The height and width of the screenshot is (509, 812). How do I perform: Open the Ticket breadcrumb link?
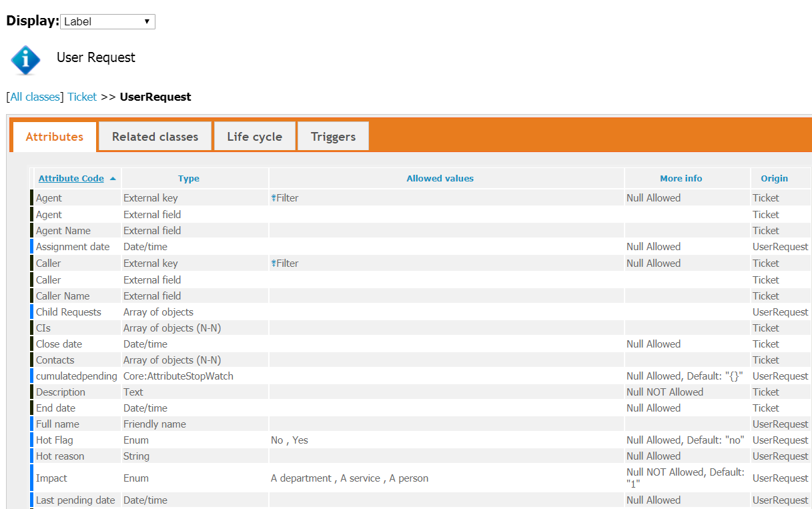pos(82,97)
